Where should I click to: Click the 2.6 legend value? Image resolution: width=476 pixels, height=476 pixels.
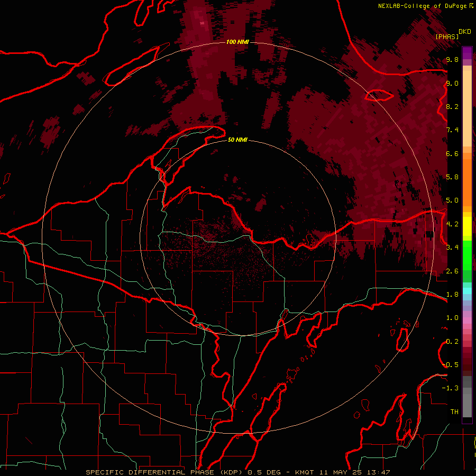[452, 271]
